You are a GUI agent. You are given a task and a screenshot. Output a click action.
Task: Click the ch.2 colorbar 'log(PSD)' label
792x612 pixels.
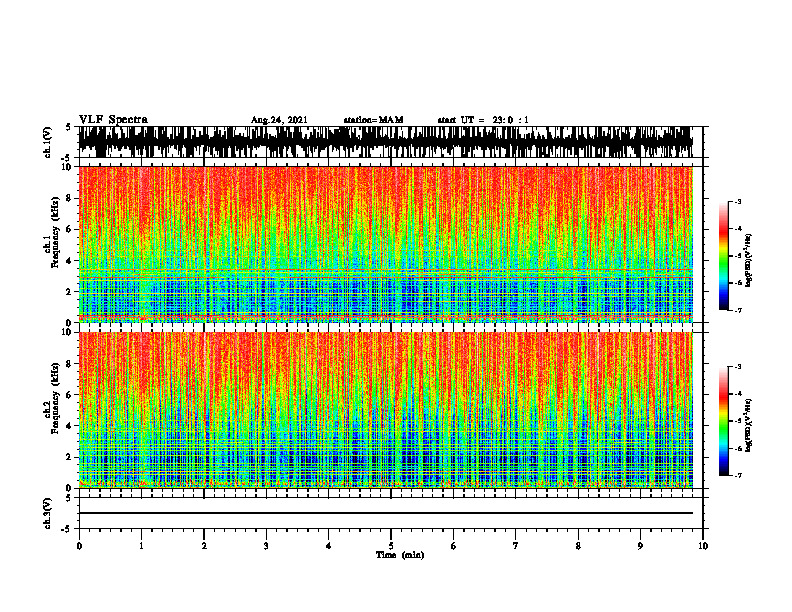[x=749, y=425]
